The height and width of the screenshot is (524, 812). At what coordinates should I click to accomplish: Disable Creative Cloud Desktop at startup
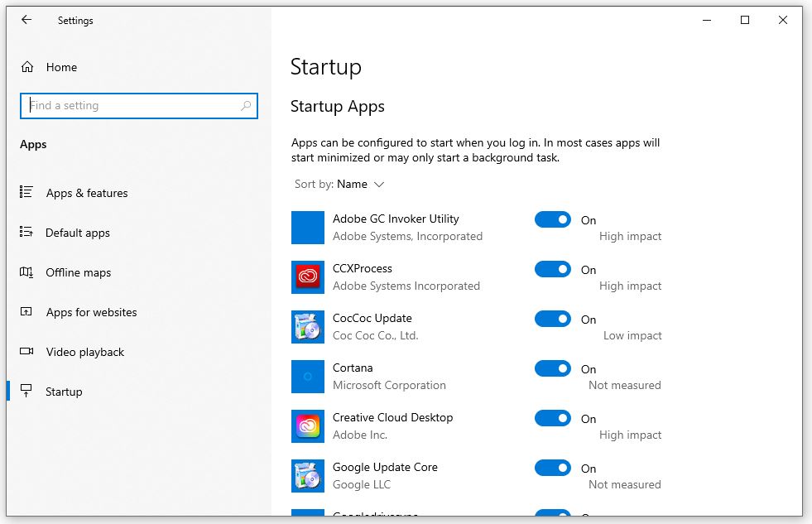pos(553,418)
